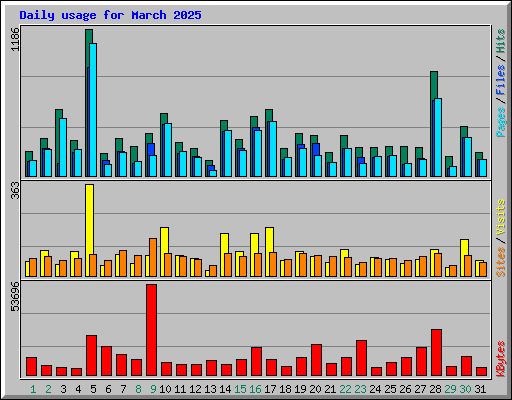This screenshot has width=512, height=400.
Task: Select the cyan pages bar for day 28
Action: pyautogui.click(x=438, y=137)
